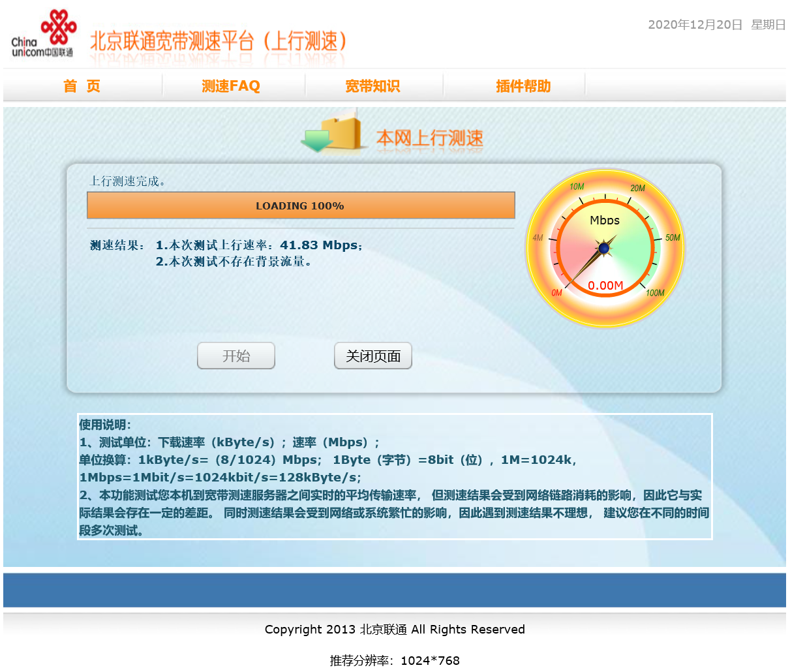Click the folder download arrow icon
Image resolution: width=790 pixels, height=672 pixels.
click(331, 133)
